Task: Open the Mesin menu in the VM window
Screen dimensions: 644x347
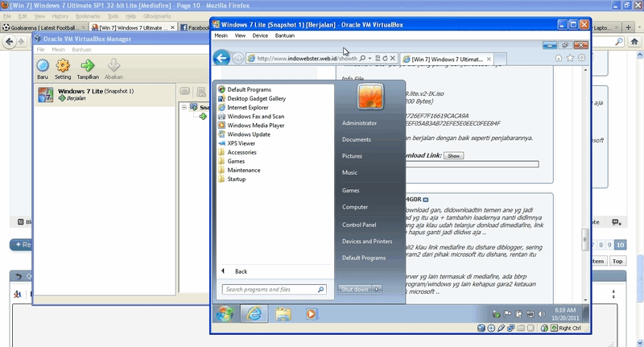Action: [221, 35]
